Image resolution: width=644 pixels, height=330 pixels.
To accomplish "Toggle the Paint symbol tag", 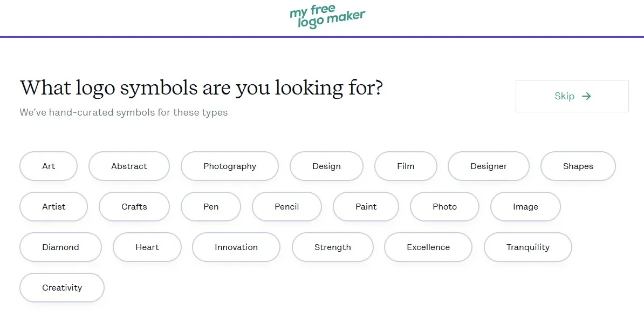I will click(366, 206).
